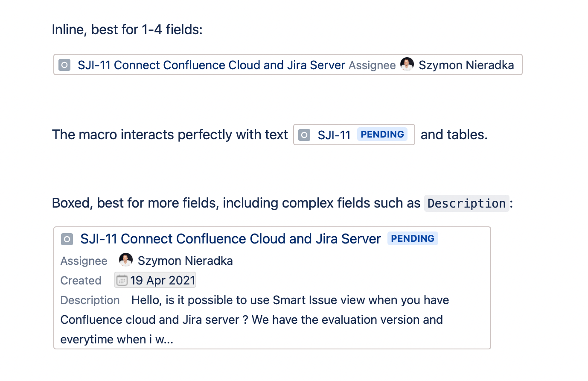
Task: Click issue type icon beside short SJI-11 key
Action: pyautogui.click(x=304, y=135)
